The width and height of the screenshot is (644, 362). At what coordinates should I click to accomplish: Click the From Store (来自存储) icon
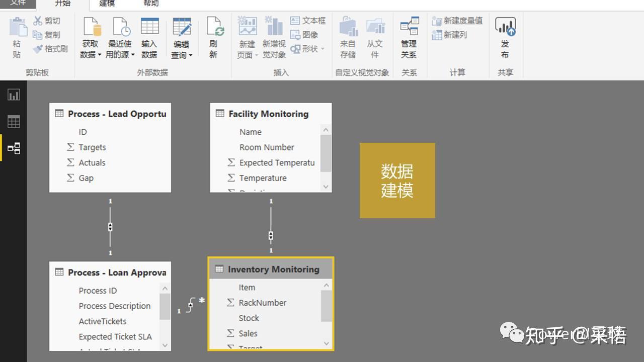point(348,26)
